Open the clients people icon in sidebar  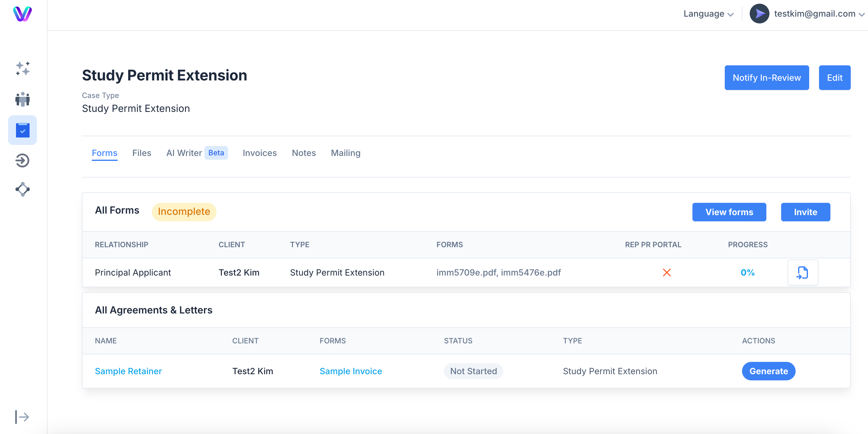point(22,99)
